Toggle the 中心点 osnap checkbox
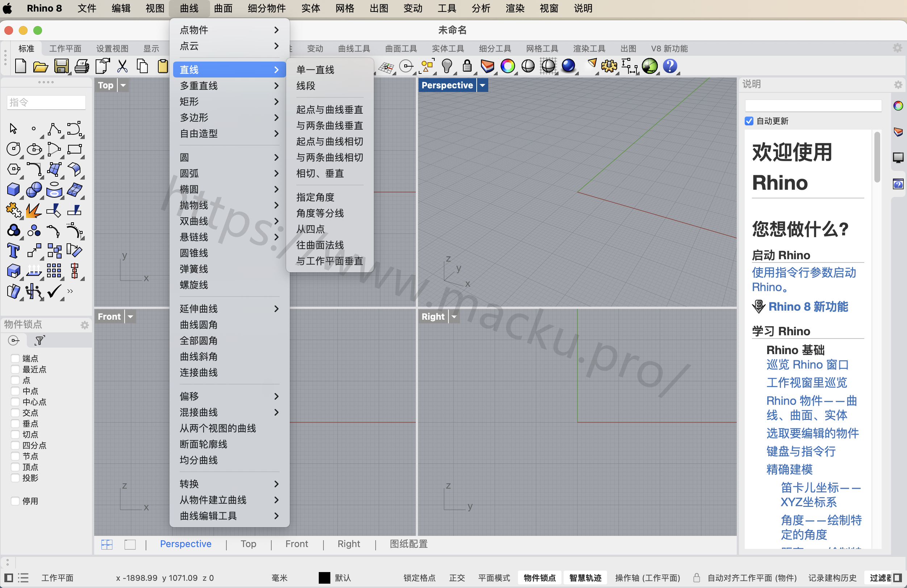The image size is (907, 588). (15, 402)
